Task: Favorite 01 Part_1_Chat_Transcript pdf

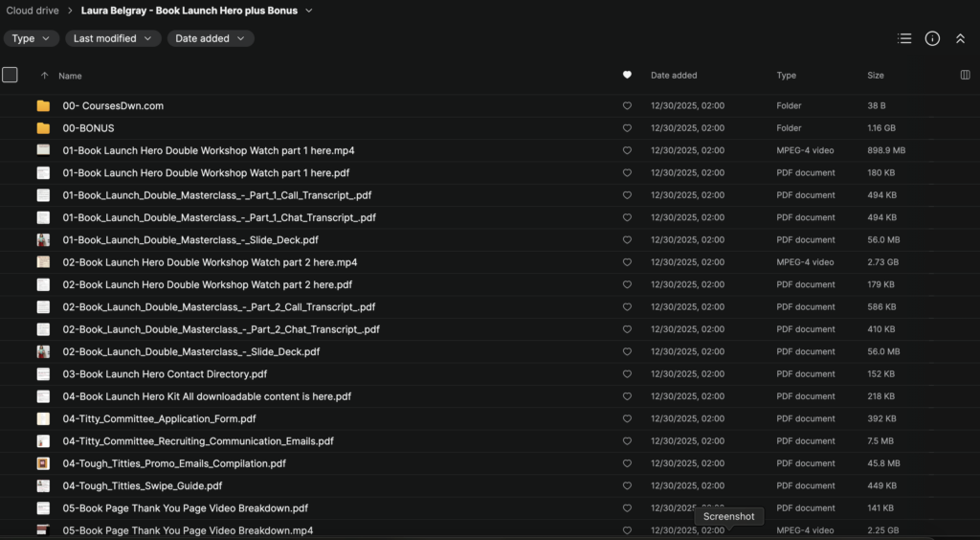Action: [627, 217]
